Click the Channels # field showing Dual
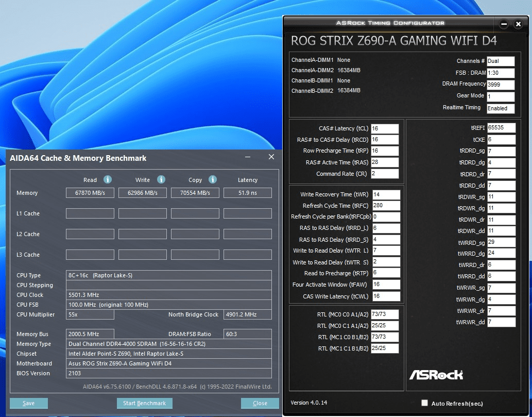This screenshot has height=417, width=532. pyautogui.click(x=501, y=61)
